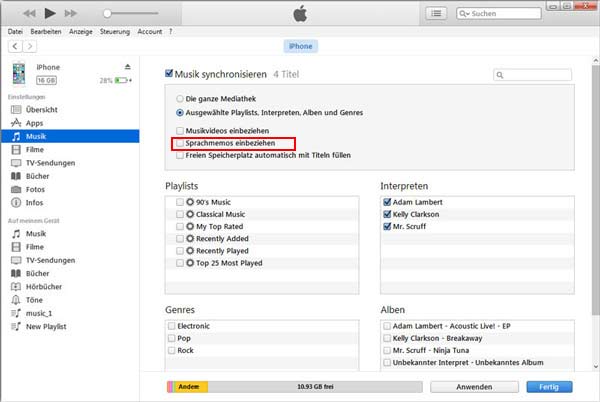Check Adam Lambert - Acoustic Live! - EP album
This screenshot has width=600, height=402.
click(387, 326)
